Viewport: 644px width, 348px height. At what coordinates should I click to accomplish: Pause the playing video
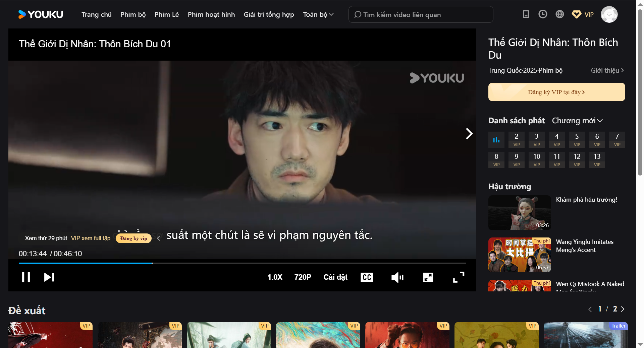[x=26, y=277]
